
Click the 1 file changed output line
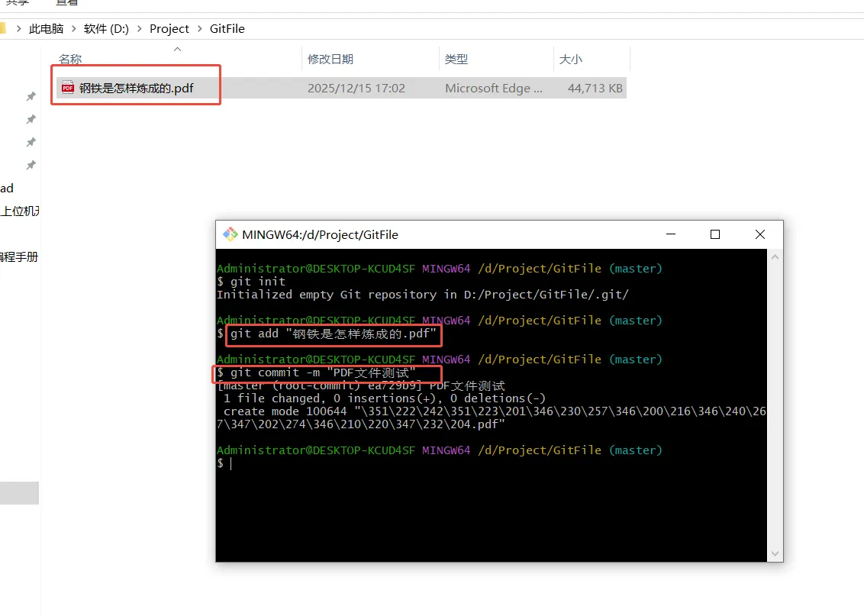point(385,398)
